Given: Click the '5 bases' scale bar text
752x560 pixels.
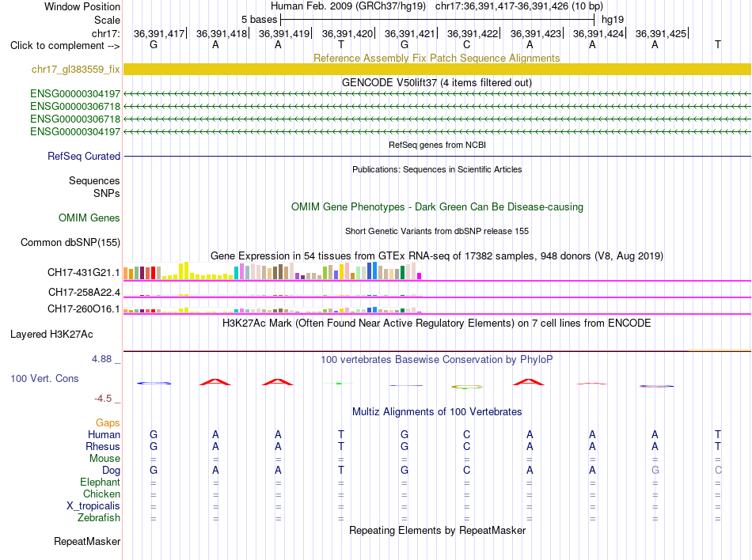Looking at the screenshot, I should [259, 20].
